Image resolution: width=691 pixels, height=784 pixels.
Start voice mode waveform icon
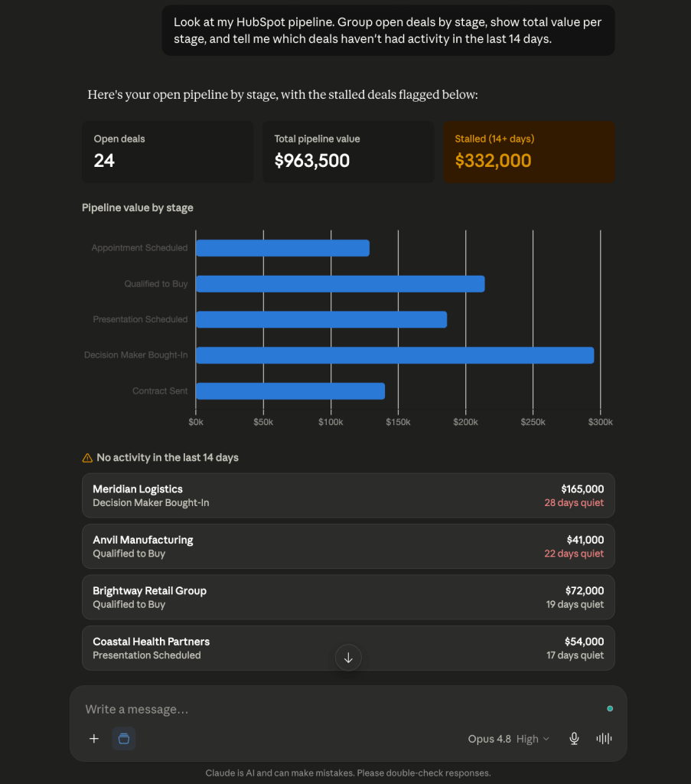click(604, 739)
